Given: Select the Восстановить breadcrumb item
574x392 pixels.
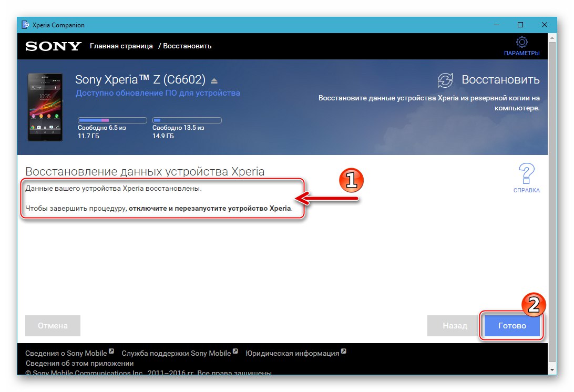Looking at the screenshot, I should 187,46.
